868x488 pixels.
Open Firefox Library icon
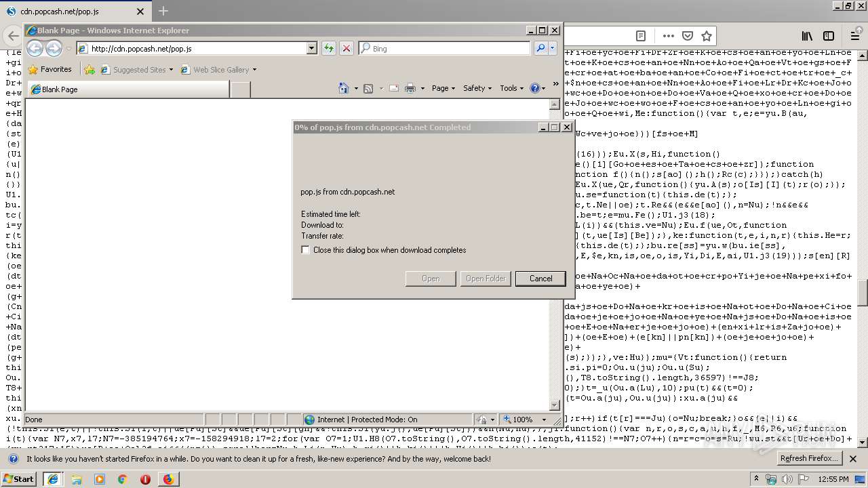click(807, 36)
